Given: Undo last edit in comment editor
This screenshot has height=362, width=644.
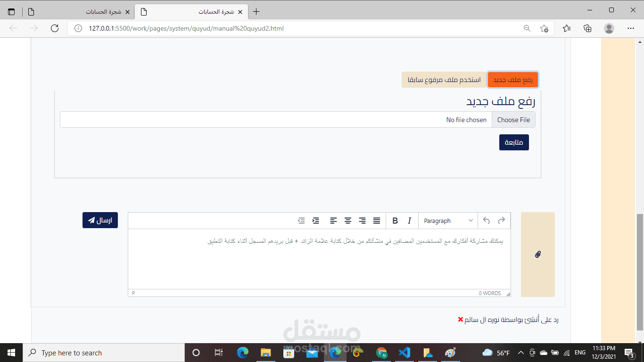Looking at the screenshot, I should [487, 221].
